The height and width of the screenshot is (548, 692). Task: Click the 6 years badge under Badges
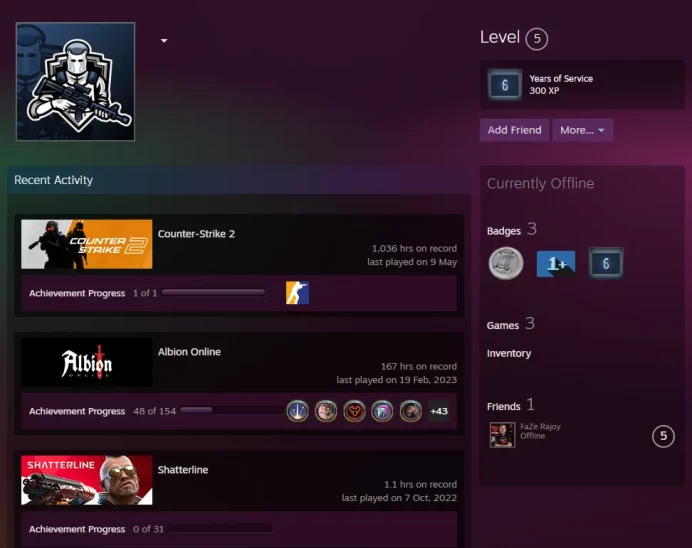click(x=606, y=263)
